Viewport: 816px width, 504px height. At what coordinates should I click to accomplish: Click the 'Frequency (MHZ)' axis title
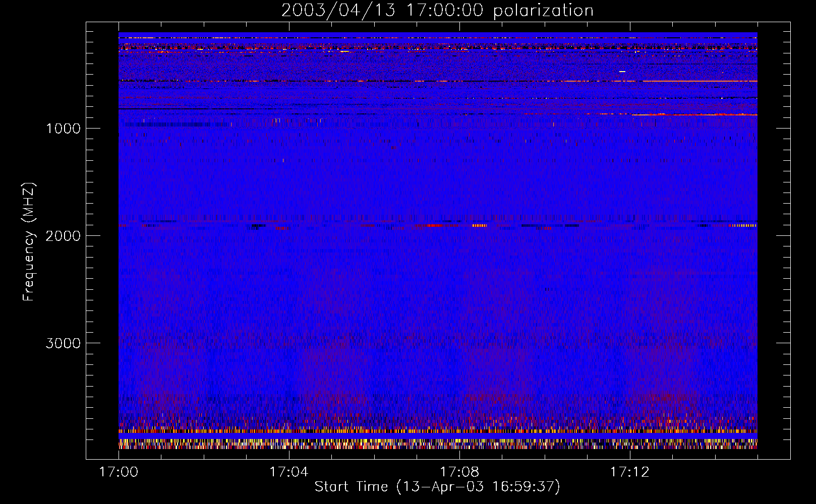pos(29,241)
